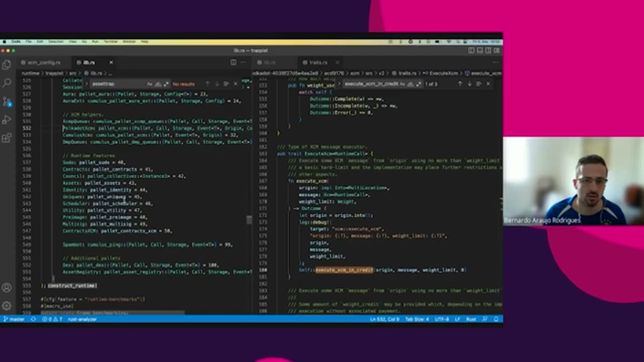Close the lib.rs tab in left editor

pos(111,62)
